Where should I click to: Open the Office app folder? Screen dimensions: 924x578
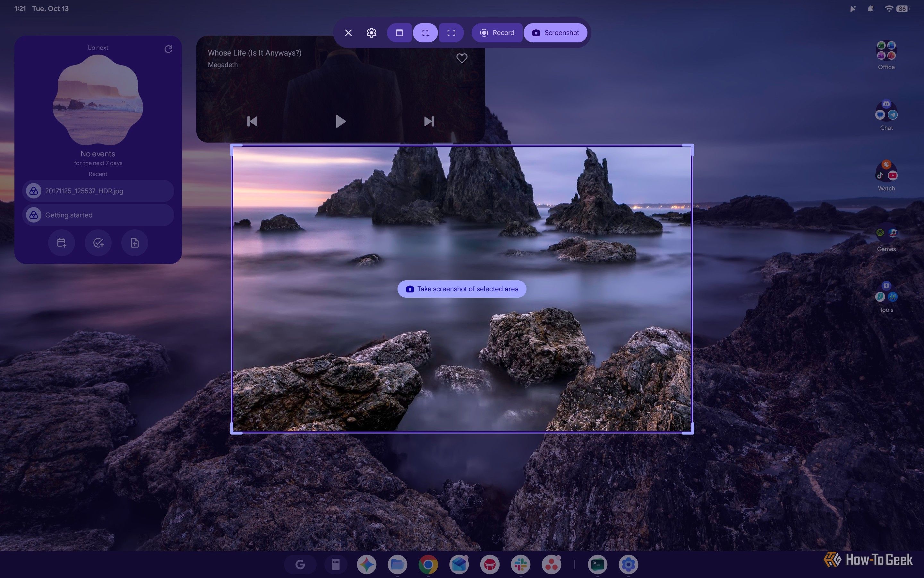click(x=886, y=56)
